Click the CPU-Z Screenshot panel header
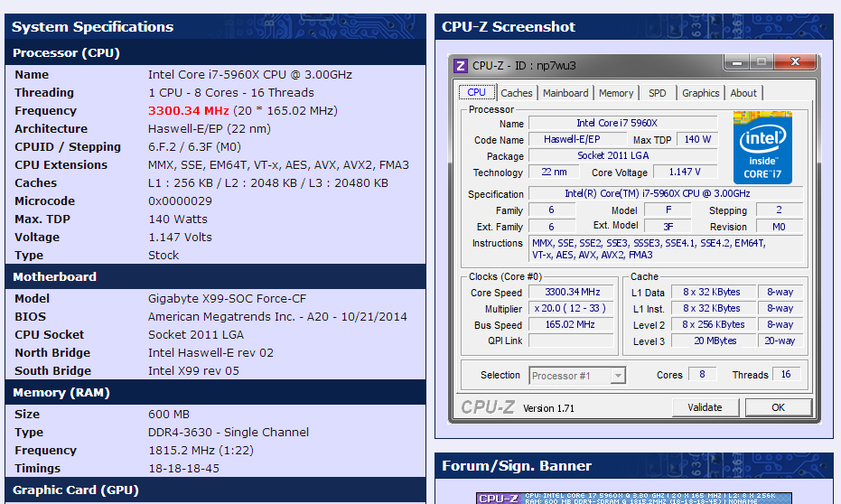Screen dimensions: 841x504 pyautogui.click(x=634, y=27)
